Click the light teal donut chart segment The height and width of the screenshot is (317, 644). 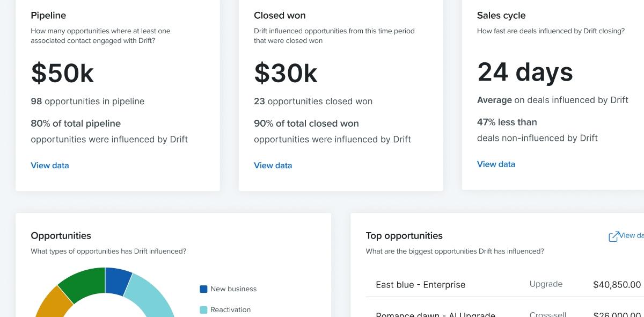click(153, 298)
